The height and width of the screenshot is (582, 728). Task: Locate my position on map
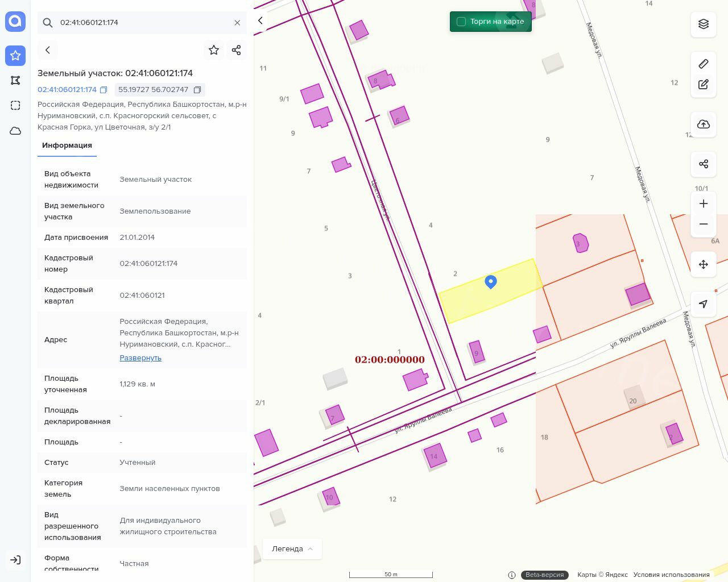point(704,304)
